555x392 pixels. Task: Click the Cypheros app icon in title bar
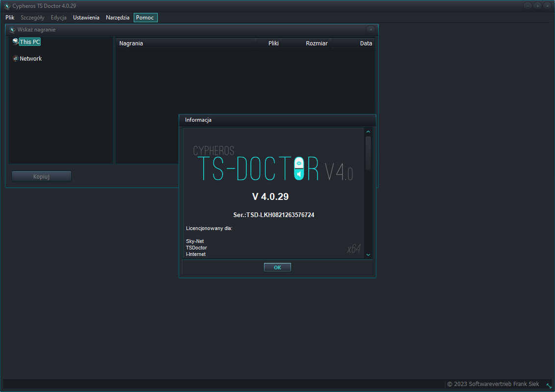7,6
